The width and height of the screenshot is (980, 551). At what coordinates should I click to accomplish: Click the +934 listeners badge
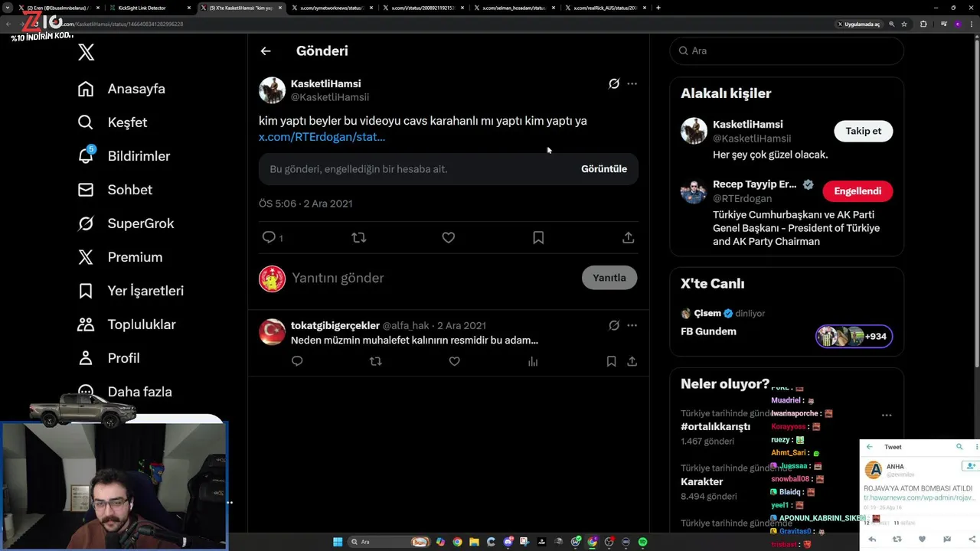pos(854,336)
